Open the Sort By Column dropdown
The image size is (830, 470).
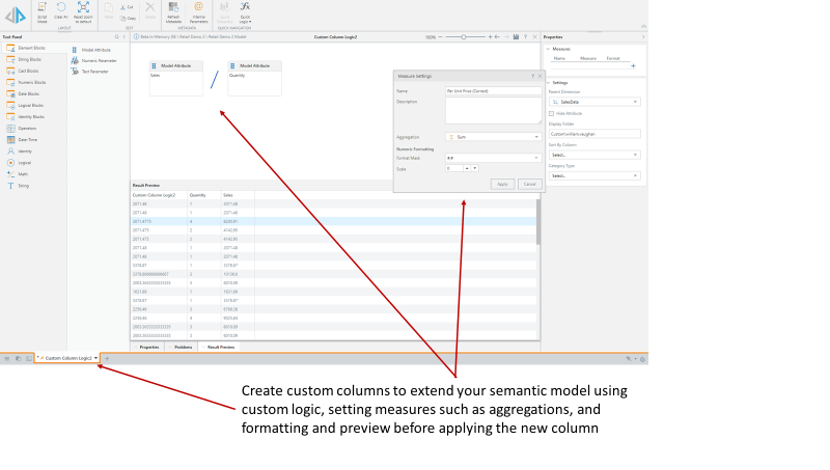click(594, 155)
